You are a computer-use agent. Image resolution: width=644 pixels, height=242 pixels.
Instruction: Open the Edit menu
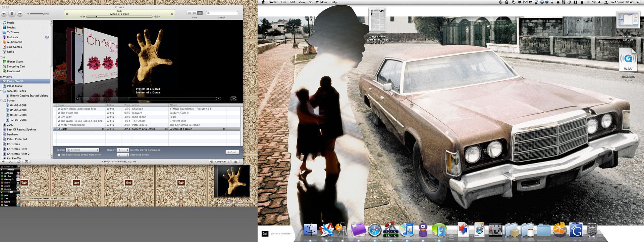(x=292, y=2)
